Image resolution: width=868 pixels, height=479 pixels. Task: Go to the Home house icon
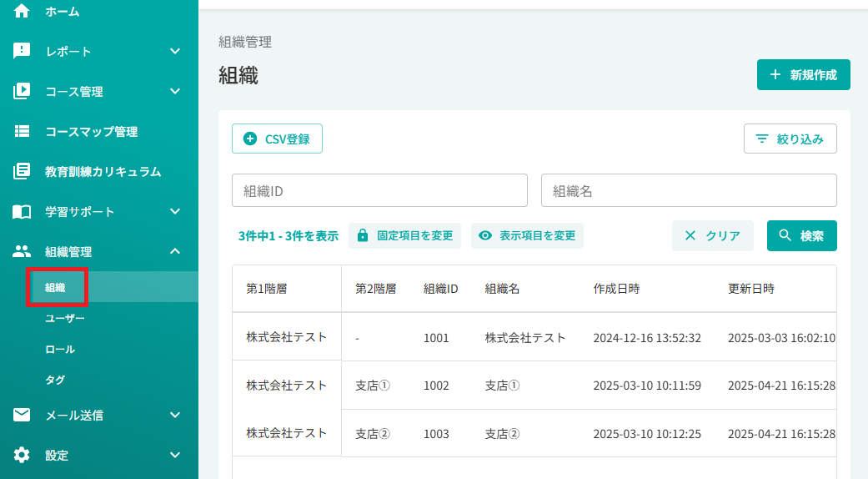(22, 11)
